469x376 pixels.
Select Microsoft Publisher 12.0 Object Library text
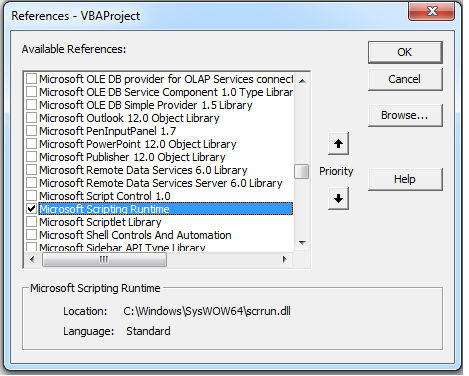(132, 157)
